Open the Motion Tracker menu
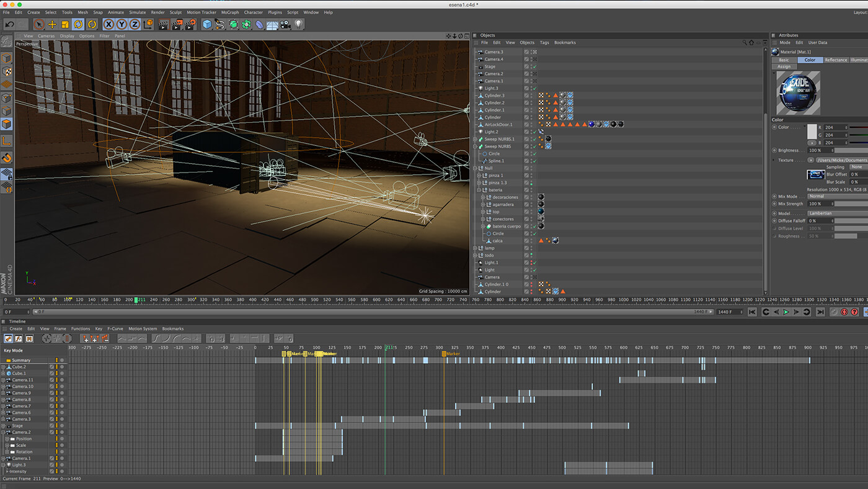 pyautogui.click(x=201, y=12)
